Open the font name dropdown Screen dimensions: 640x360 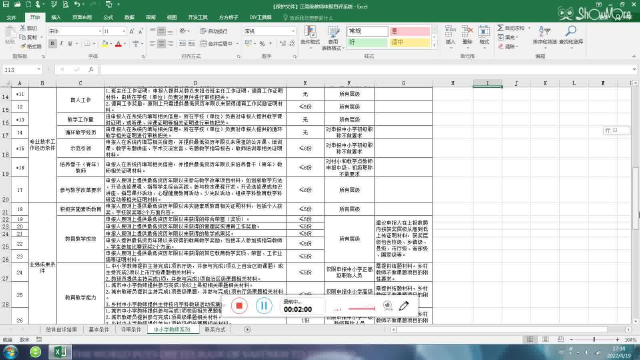click(x=100, y=31)
